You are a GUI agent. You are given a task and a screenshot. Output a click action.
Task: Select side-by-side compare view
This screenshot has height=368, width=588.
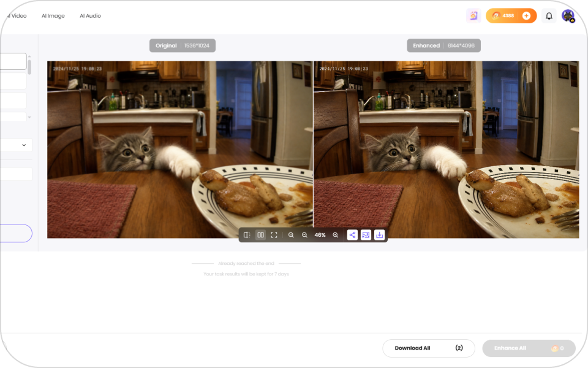click(260, 235)
